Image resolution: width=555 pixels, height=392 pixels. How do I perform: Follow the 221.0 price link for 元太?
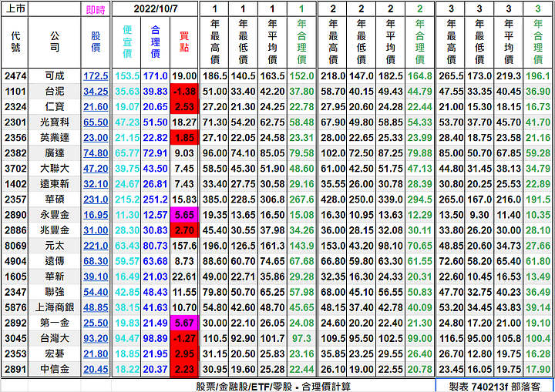[96, 246]
